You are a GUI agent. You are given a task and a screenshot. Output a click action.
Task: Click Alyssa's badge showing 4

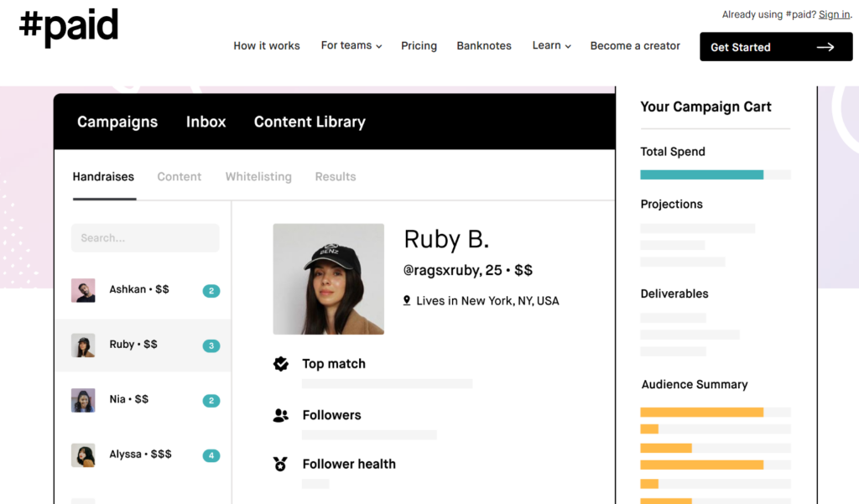click(x=211, y=455)
